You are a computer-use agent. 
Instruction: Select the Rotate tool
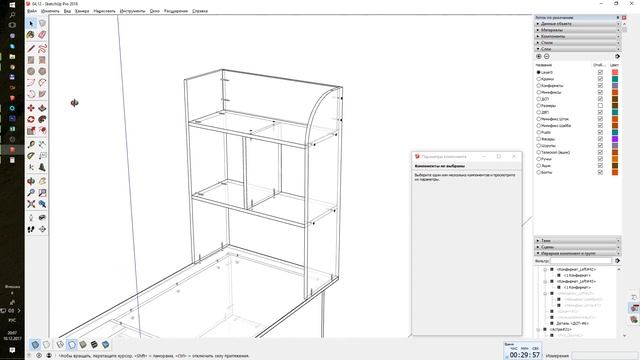coord(31,119)
